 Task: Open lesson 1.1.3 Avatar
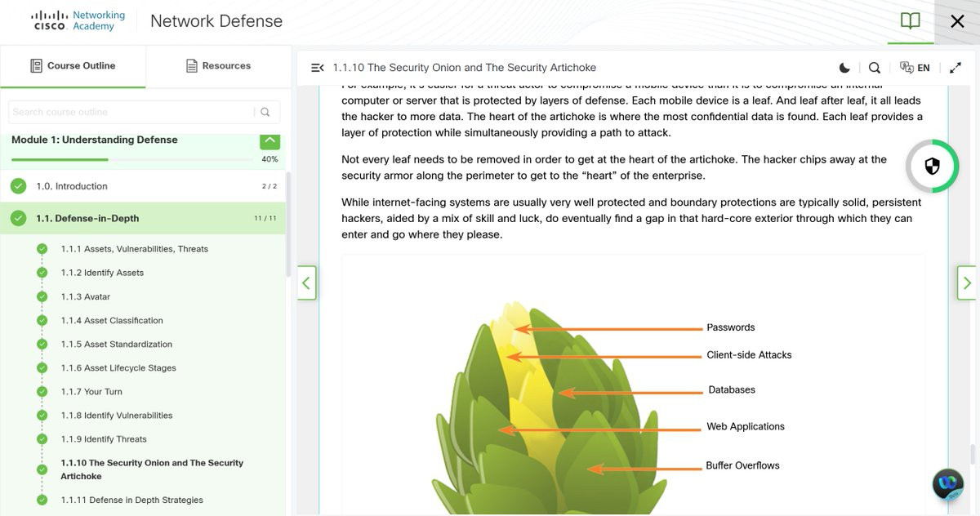point(85,296)
